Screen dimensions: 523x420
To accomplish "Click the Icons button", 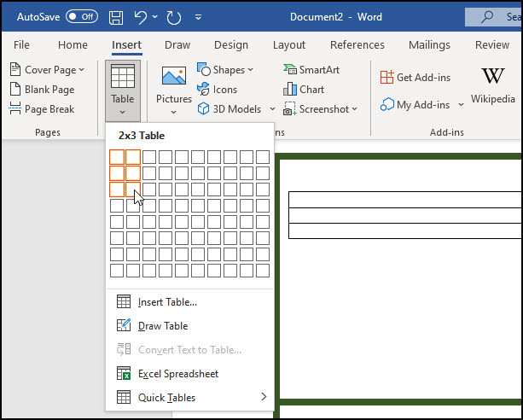I will point(218,89).
